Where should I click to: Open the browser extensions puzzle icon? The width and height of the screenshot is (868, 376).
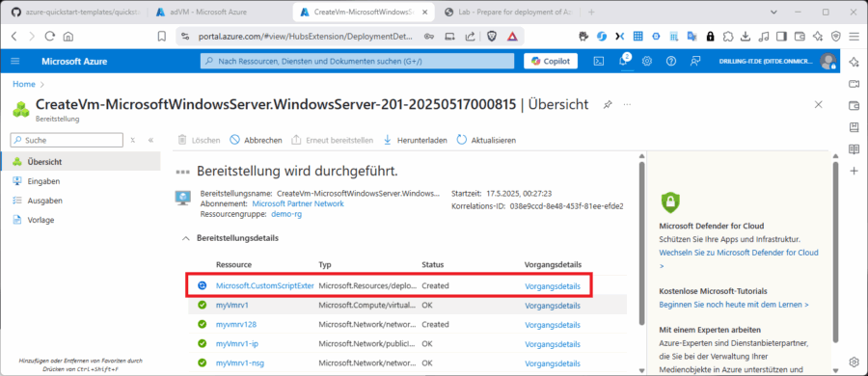pyautogui.click(x=728, y=37)
